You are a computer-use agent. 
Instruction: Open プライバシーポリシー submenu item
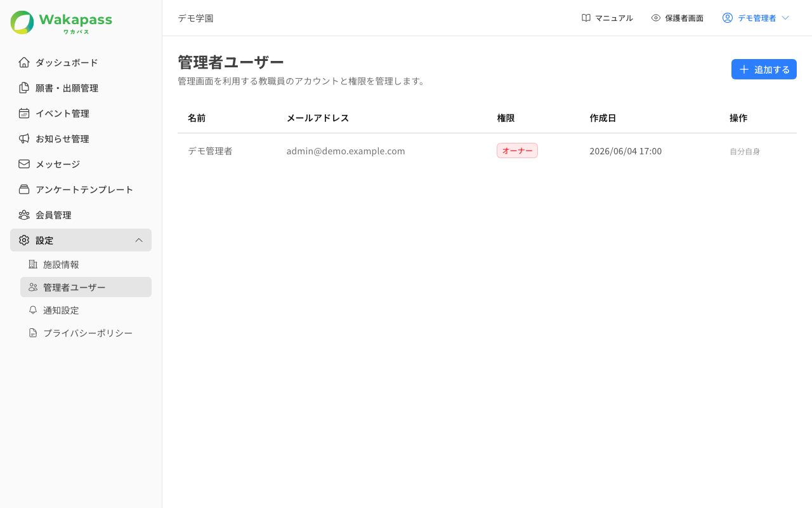[86, 333]
